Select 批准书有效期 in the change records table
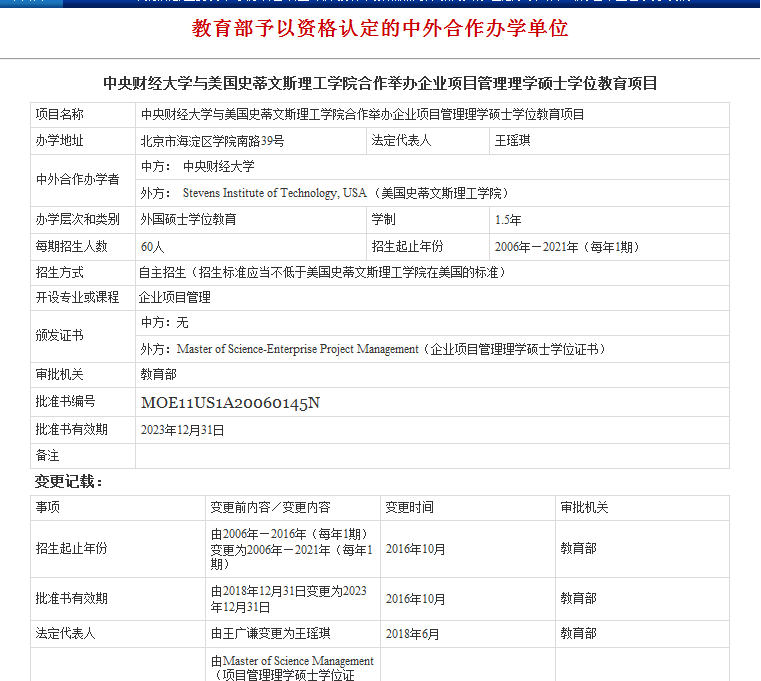 [x=71, y=599]
